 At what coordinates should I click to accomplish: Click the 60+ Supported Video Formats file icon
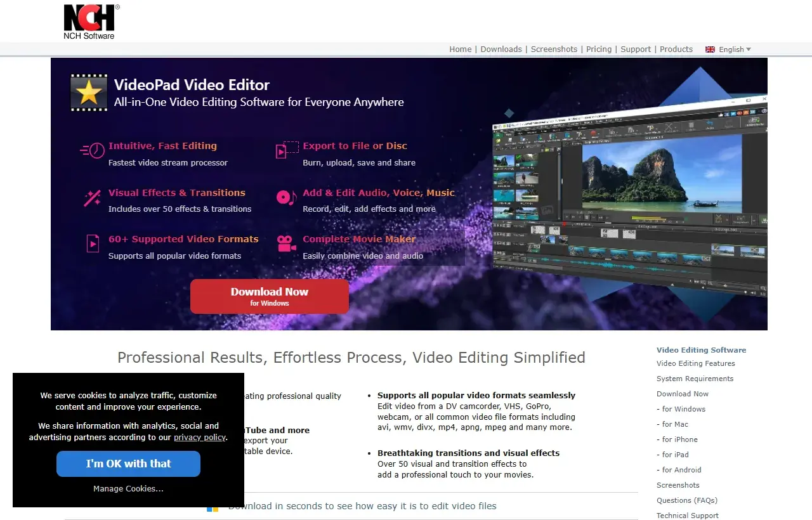[x=93, y=244]
